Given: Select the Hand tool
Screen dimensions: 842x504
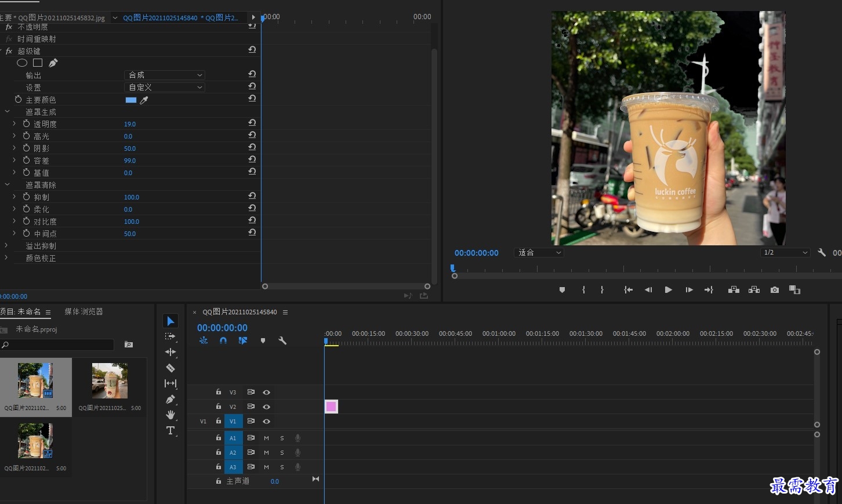Looking at the screenshot, I should pos(170,415).
